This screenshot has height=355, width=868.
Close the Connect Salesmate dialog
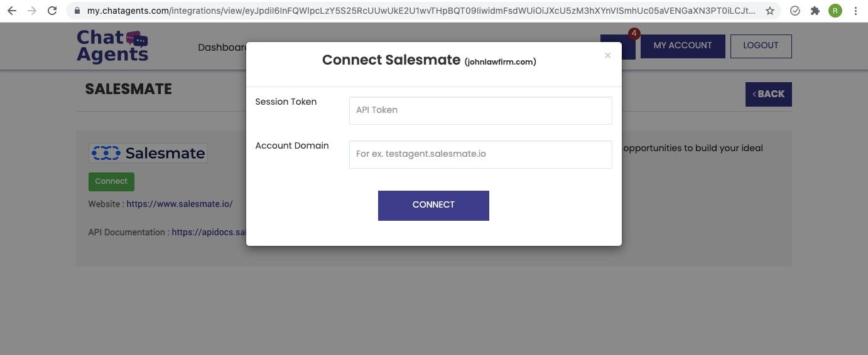click(x=607, y=56)
